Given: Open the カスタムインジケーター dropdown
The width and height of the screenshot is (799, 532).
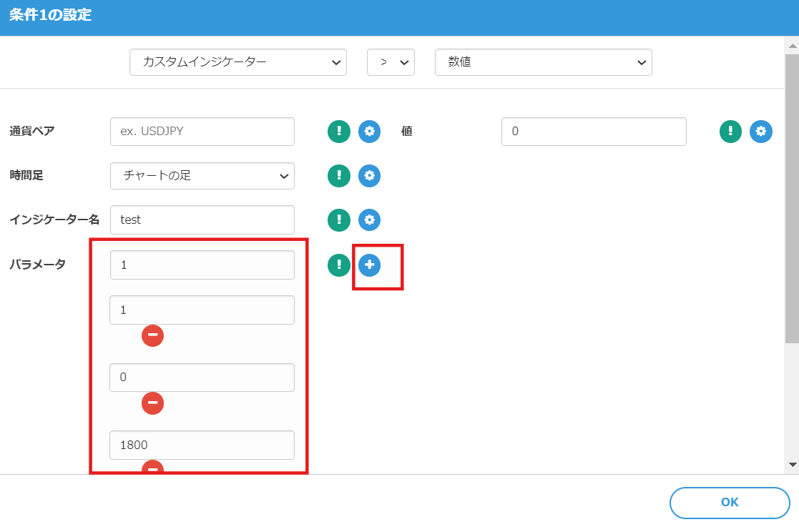Looking at the screenshot, I should click(x=237, y=62).
